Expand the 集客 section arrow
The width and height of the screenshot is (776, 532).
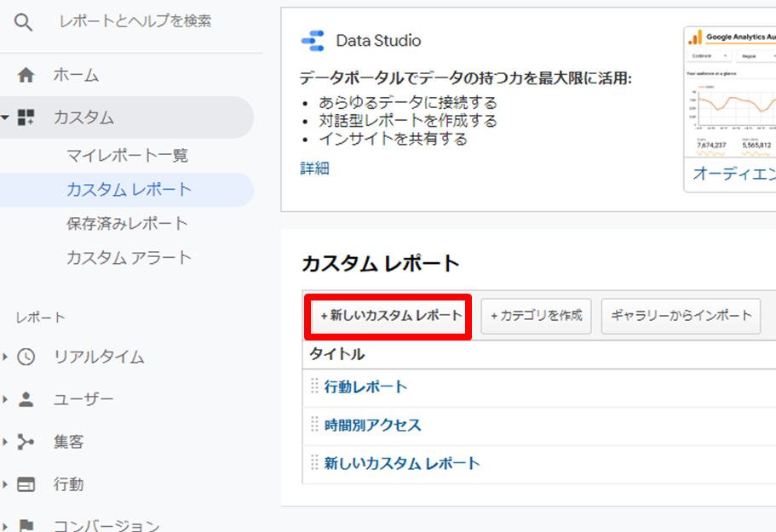[x=6, y=442]
